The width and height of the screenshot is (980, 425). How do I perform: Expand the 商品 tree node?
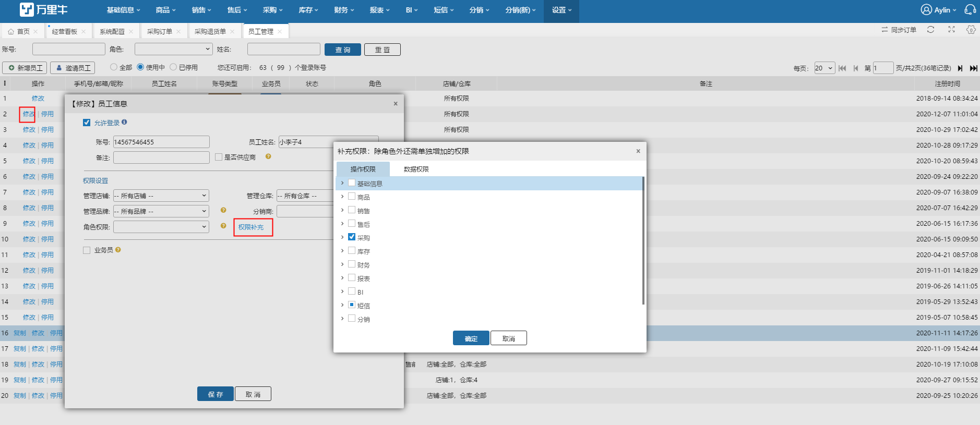coord(342,197)
